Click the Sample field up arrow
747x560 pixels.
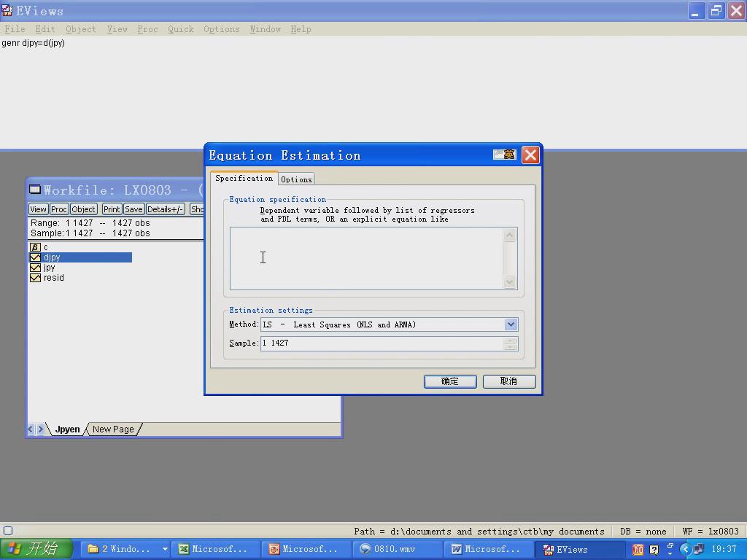pos(510,340)
